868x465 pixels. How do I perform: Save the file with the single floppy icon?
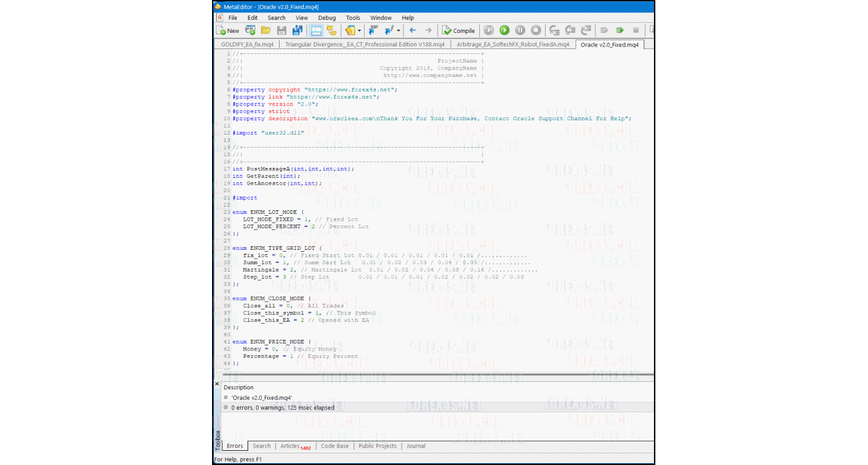(281, 30)
